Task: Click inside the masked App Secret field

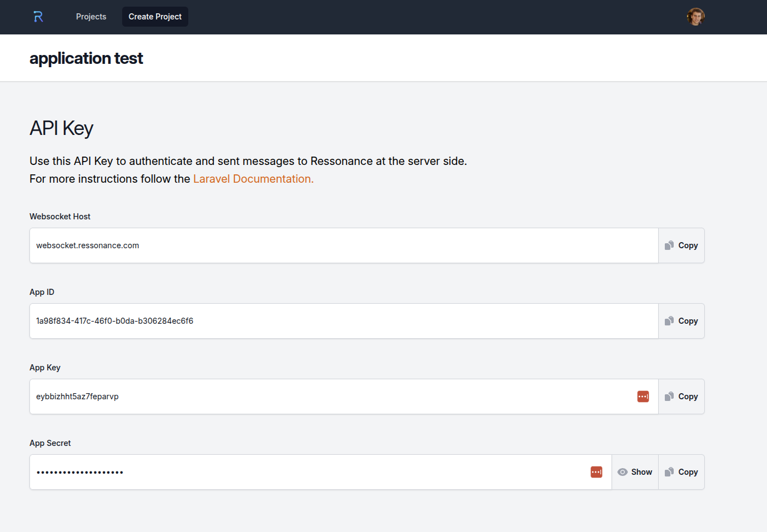Action: [305, 472]
